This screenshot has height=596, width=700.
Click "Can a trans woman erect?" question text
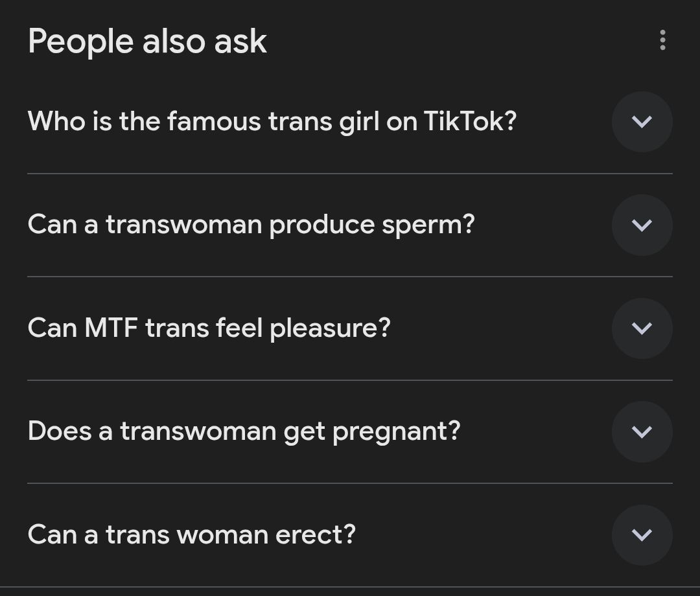click(192, 535)
